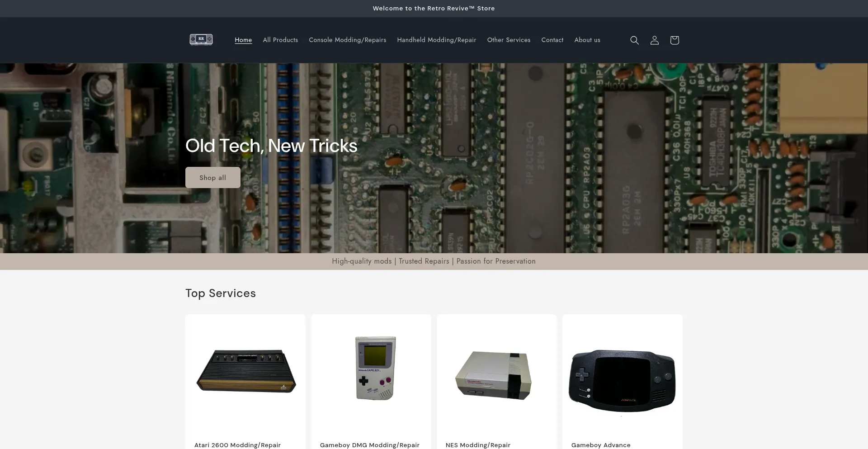This screenshot has height=449, width=868.
Task: Click the account login person icon
Action: click(x=654, y=40)
